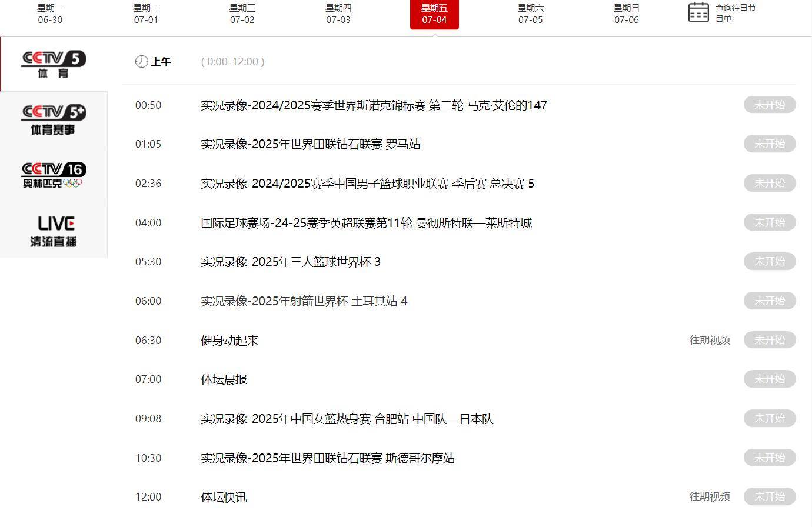The image size is (812, 527).
Task: Click program title 中国男子篮球职业联赛 季后赛 总决赛 5
Action: point(367,184)
